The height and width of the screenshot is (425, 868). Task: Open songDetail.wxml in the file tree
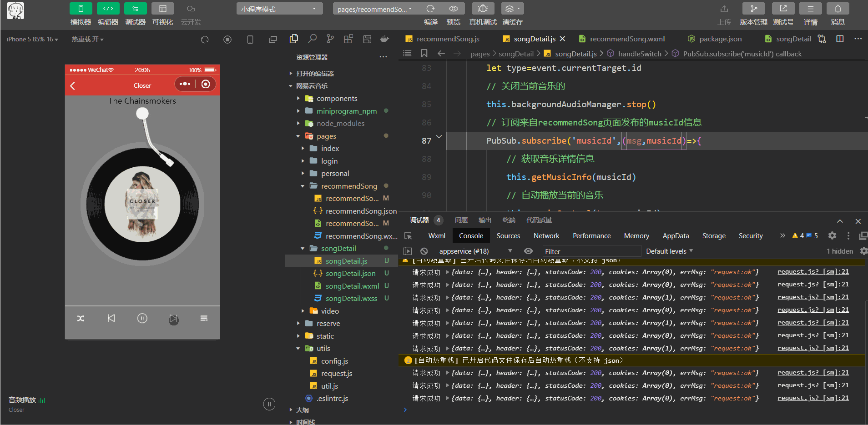pyautogui.click(x=352, y=286)
